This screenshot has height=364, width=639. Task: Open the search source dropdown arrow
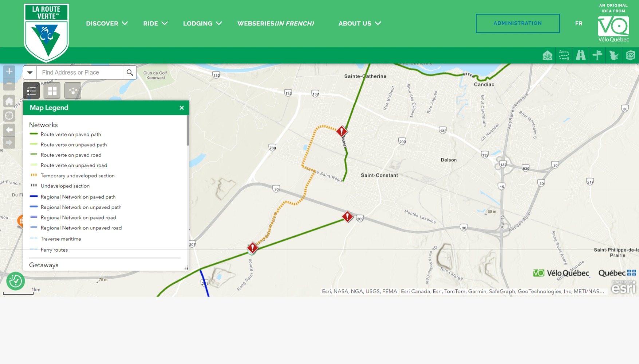click(x=30, y=73)
